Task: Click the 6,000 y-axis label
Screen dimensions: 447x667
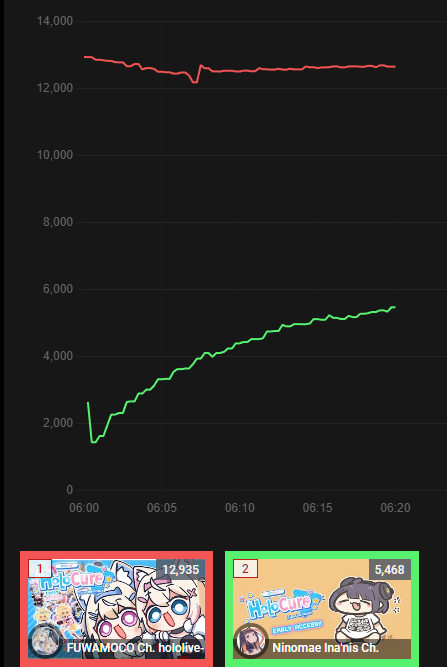Action: coord(58,289)
